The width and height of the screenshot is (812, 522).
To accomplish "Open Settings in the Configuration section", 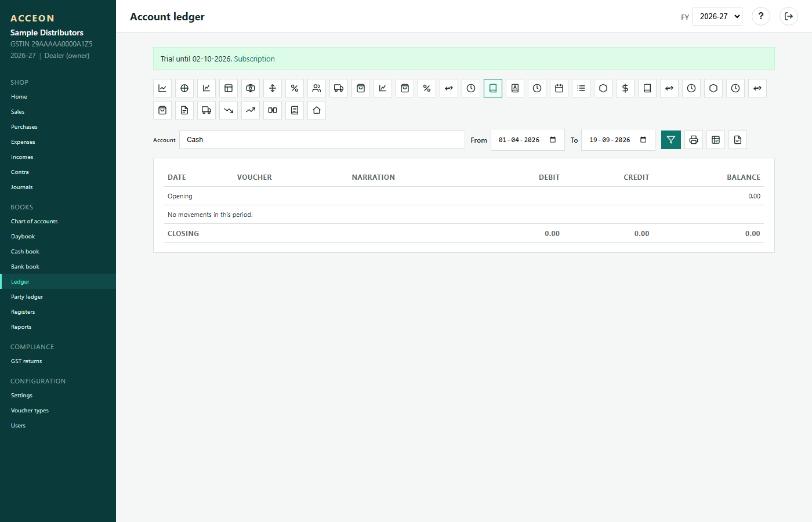I will click(x=58, y=396).
